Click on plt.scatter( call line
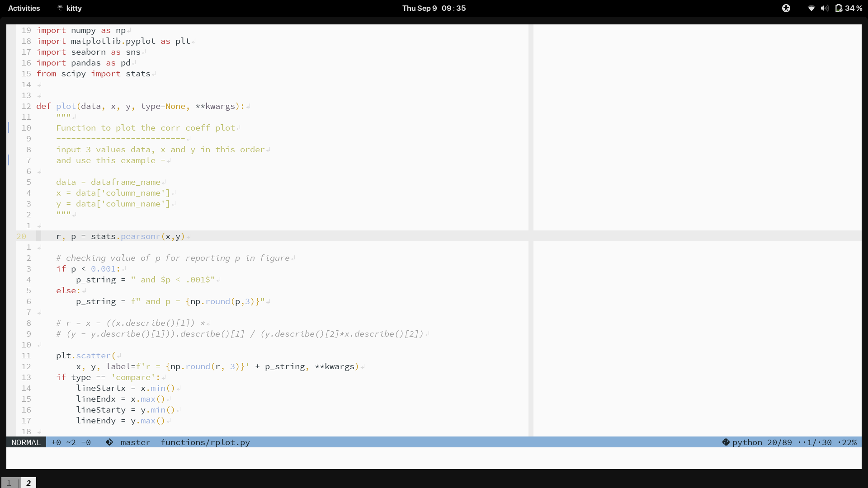This screenshot has width=868, height=488. pyautogui.click(x=86, y=356)
